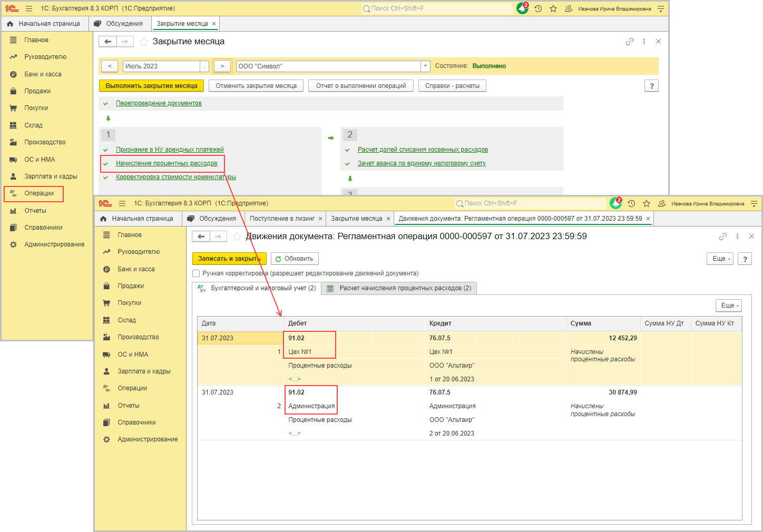Open Расчет долей списания косвенных расходов link

coord(423,150)
